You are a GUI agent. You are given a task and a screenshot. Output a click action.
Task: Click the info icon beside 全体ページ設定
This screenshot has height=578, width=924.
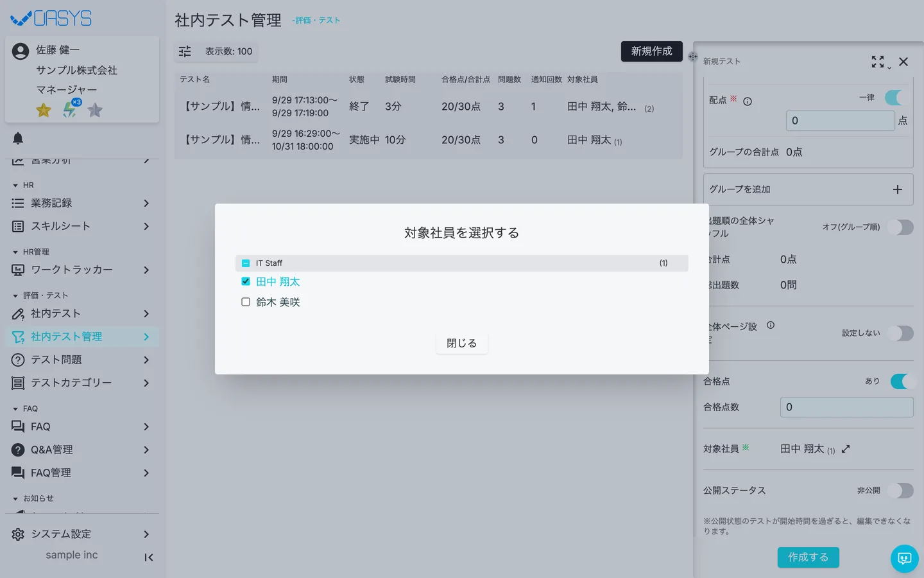point(771,325)
